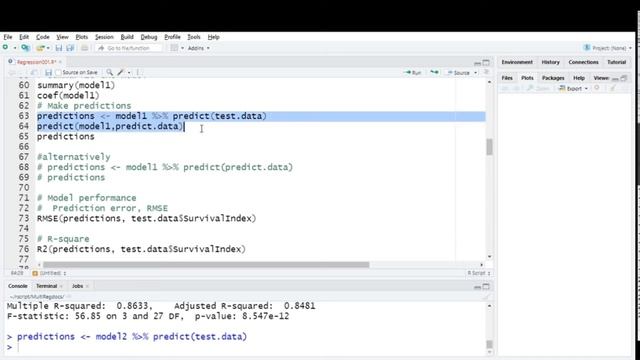640x360 pixels.
Task: Maximize the console pane
Action: coord(486,287)
